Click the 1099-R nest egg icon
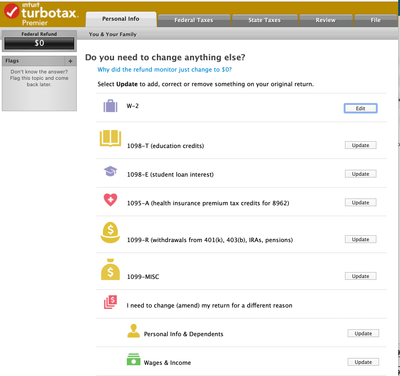 [x=110, y=232]
